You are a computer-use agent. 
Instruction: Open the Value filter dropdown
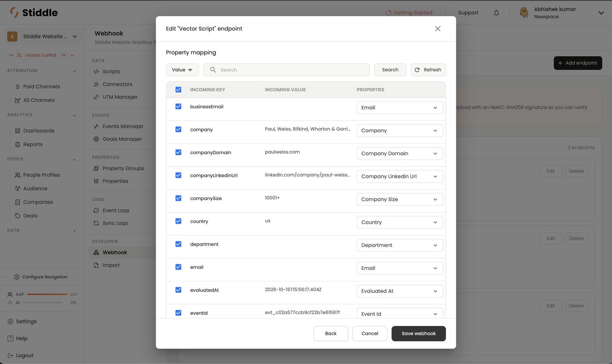coord(182,70)
